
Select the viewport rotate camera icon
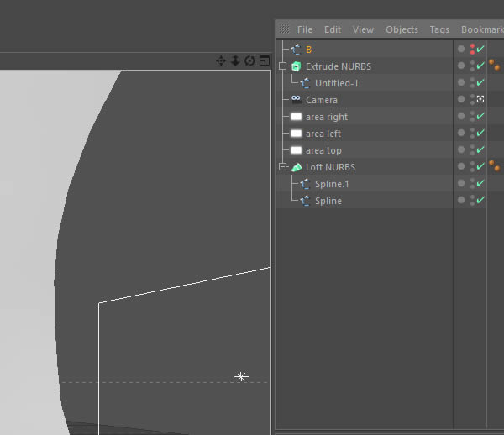pos(249,60)
